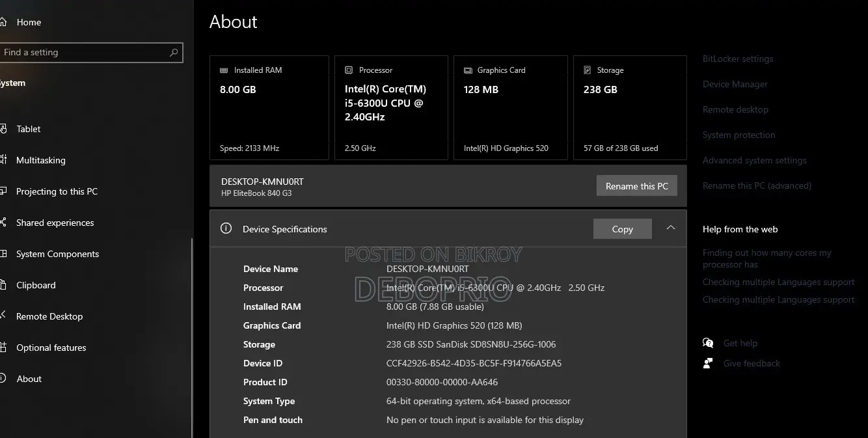Click the storage value 238 GB SSD SanDisk
Screen dimensions: 868x438
tap(471, 344)
